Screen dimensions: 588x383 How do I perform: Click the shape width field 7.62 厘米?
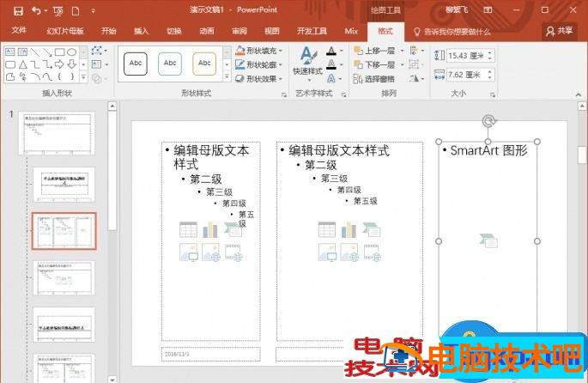[466, 75]
